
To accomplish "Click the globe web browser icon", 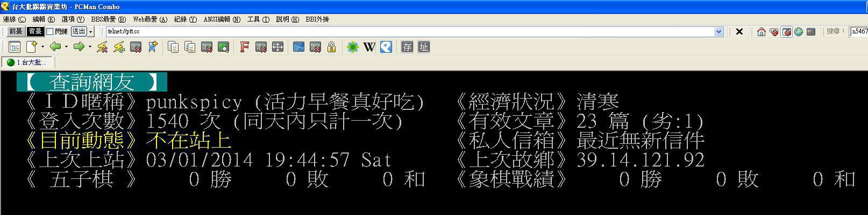I will click(x=799, y=32).
